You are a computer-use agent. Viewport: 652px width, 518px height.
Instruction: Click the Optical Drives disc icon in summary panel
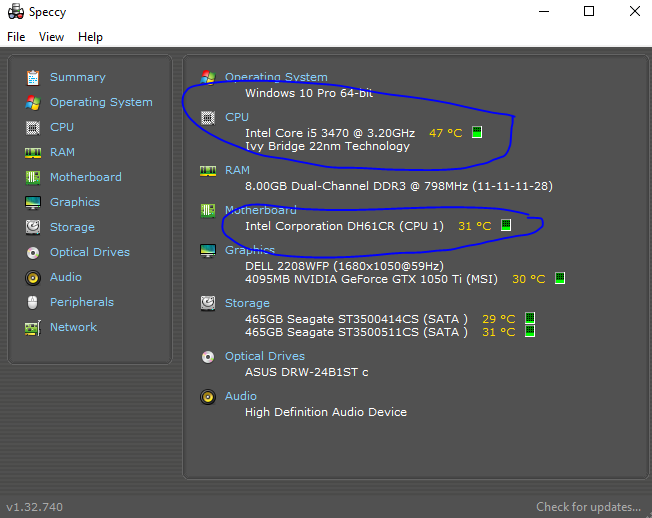point(208,357)
